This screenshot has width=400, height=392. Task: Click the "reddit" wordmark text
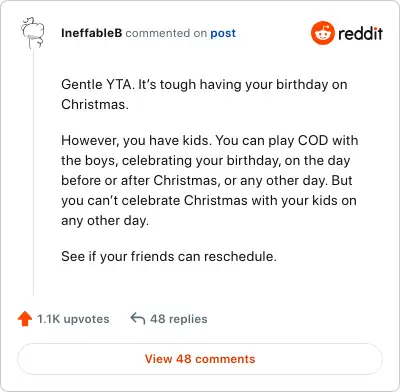tap(360, 33)
